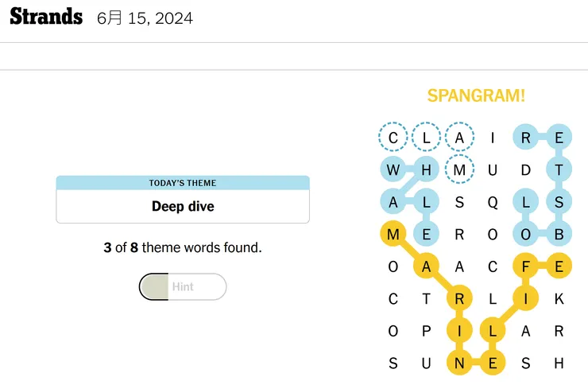Tap the blue letter R tile
The width and height of the screenshot is (588, 385).
525,137
